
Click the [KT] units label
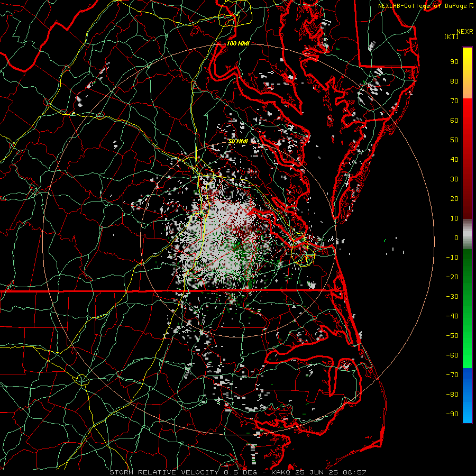pos(452,36)
